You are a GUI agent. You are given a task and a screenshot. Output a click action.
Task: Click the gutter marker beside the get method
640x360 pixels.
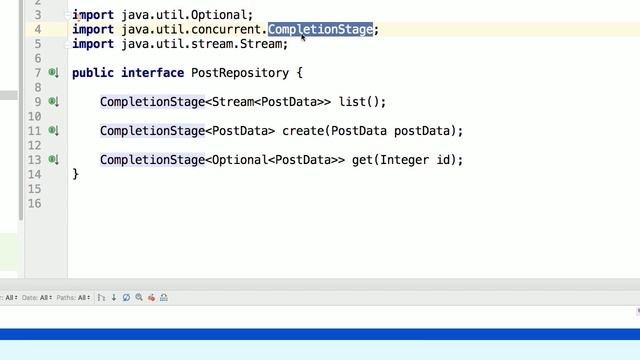[x=53, y=160]
